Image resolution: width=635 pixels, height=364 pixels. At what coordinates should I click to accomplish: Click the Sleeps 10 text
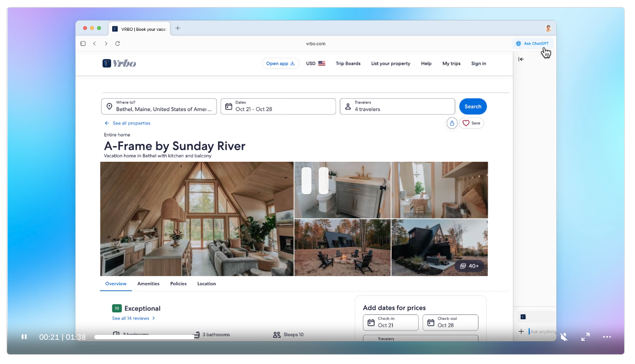tap(293, 335)
